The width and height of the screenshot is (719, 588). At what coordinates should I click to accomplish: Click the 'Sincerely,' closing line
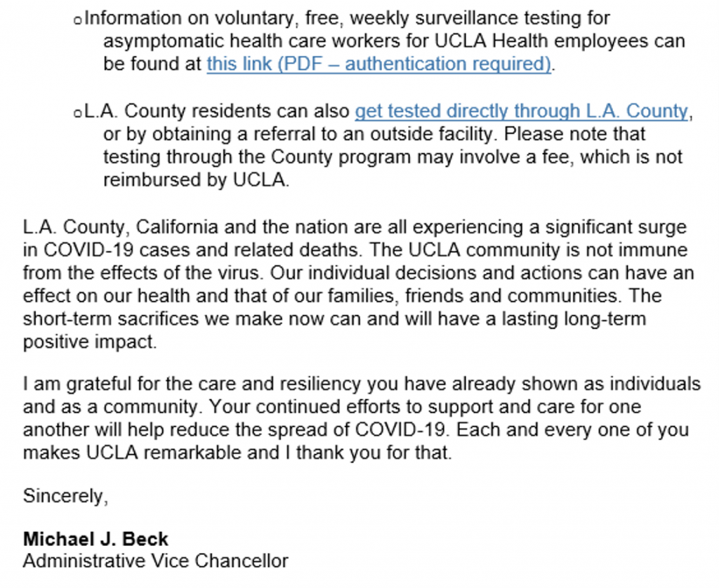[65, 496]
